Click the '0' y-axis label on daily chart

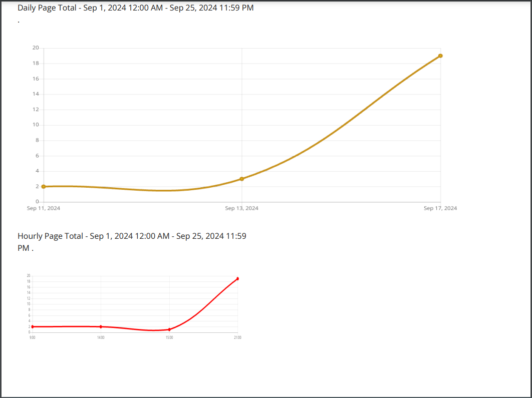point(37,202)
